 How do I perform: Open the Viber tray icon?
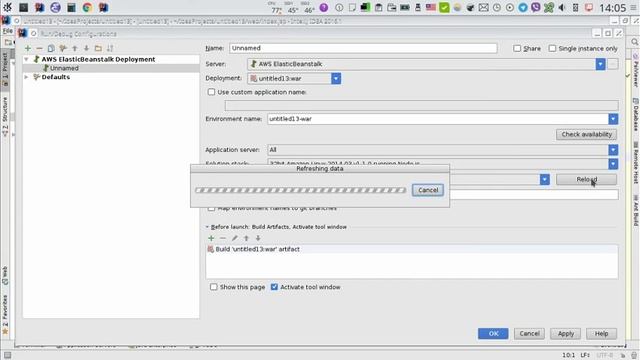tap(536, 7)
